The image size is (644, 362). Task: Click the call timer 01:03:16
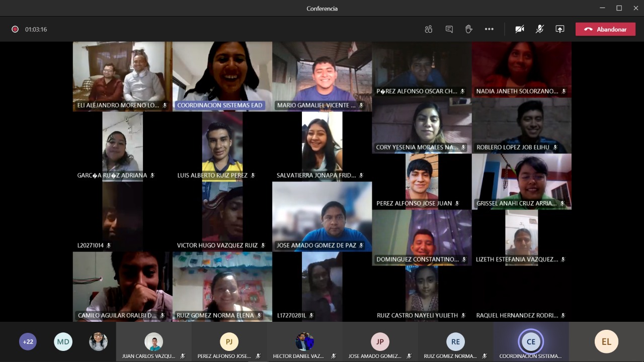36,29
